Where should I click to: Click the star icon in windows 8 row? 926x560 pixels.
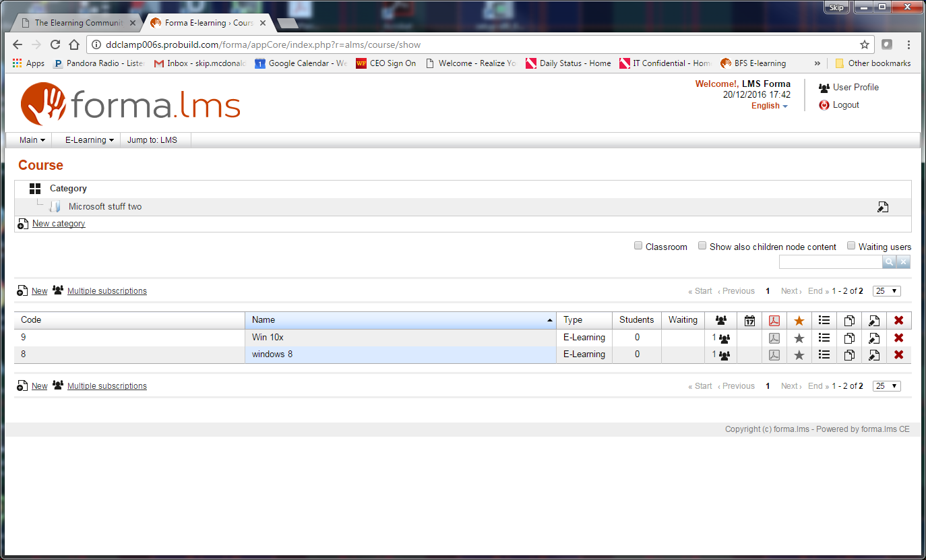(x=799, y=355)
